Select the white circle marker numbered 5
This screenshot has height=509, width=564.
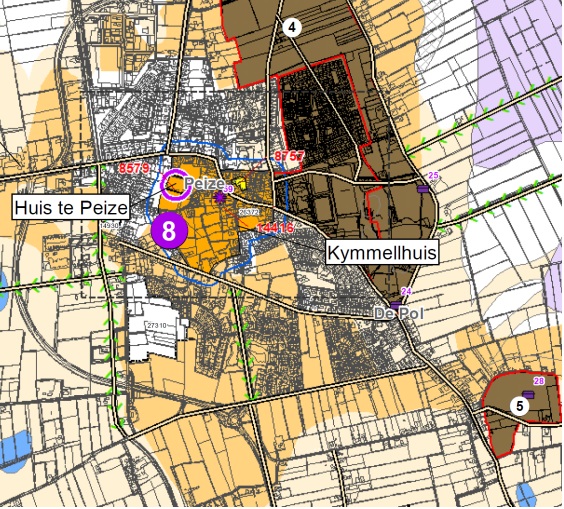[x=520, y=406]
